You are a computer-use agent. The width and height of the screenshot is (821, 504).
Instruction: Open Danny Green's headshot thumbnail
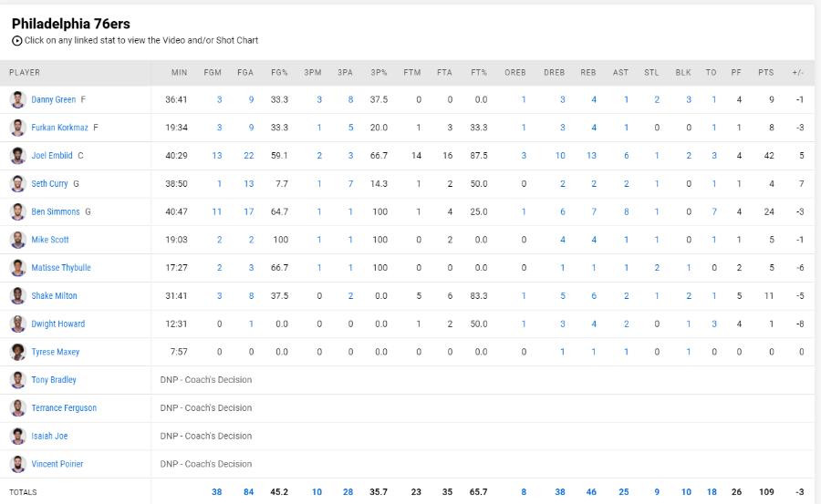(18, 99)
